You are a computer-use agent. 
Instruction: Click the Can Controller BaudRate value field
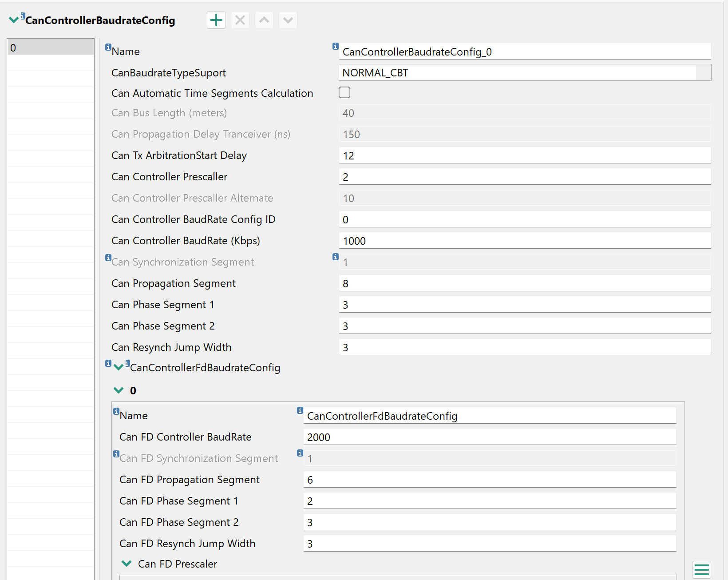(x=524, y=240)
